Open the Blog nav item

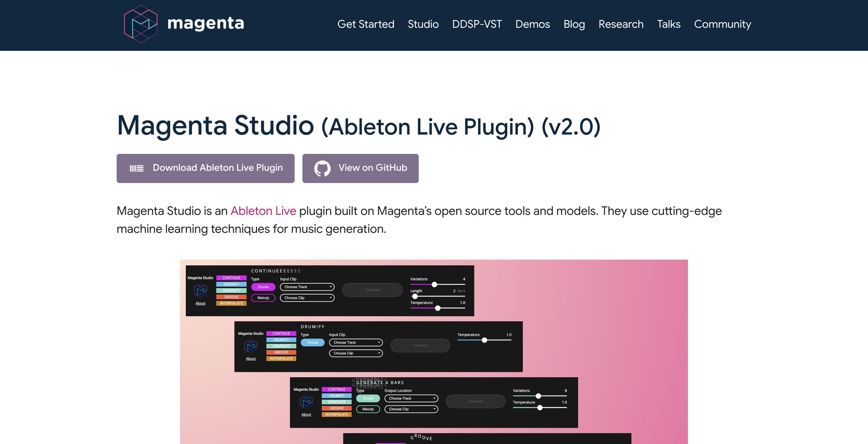(574, 24)
